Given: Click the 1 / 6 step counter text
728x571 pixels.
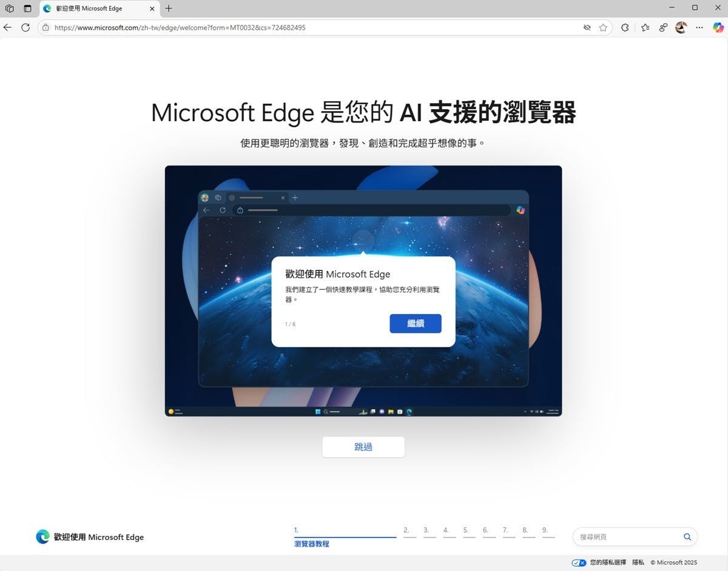Looking at the screenshot, I should [x=290, y=324].
